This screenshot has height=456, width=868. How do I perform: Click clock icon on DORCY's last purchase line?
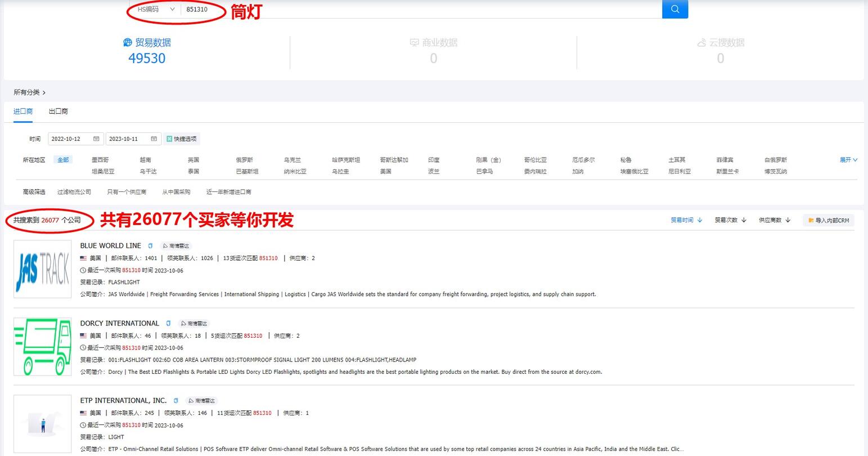point(83,348)
